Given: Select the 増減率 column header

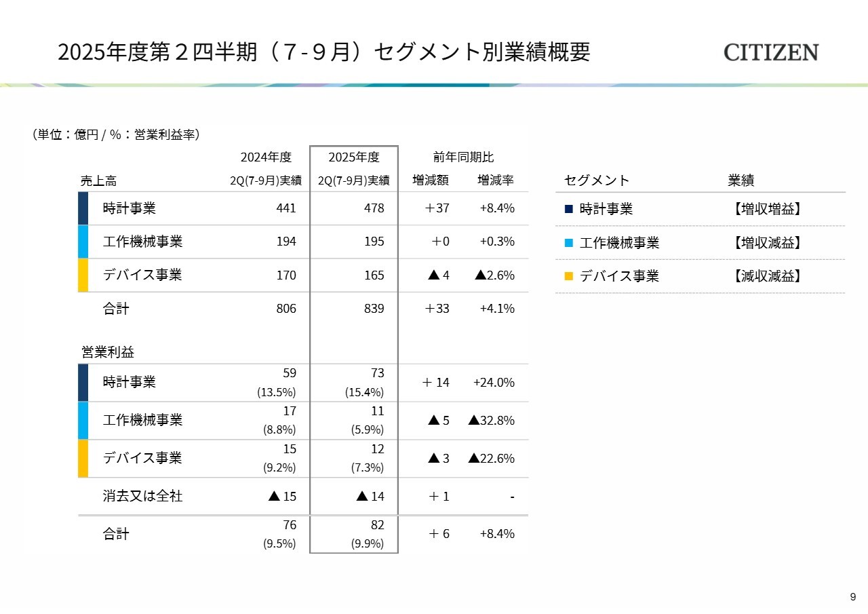Looking at the screenshot, I should click(496, 180).
